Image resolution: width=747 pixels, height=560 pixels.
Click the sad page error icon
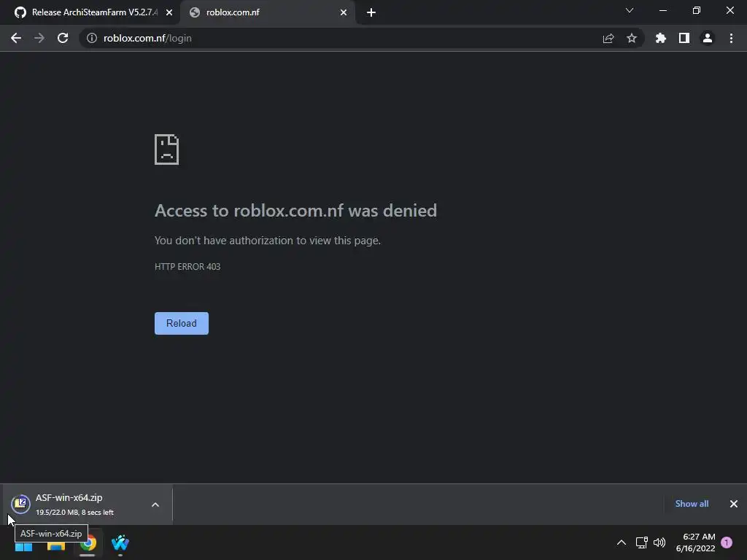point(167,149)
